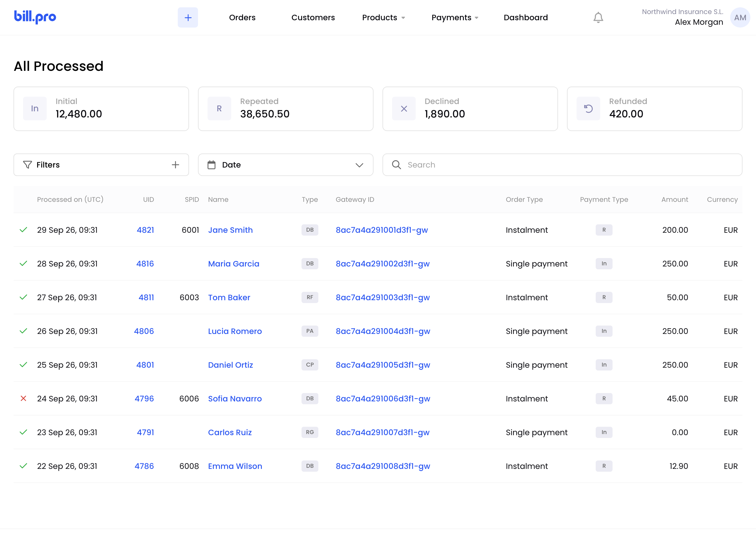Click the RF type badge for Tom Baker
This screenshot has width=756, height=533.
(x=309, y=297)
